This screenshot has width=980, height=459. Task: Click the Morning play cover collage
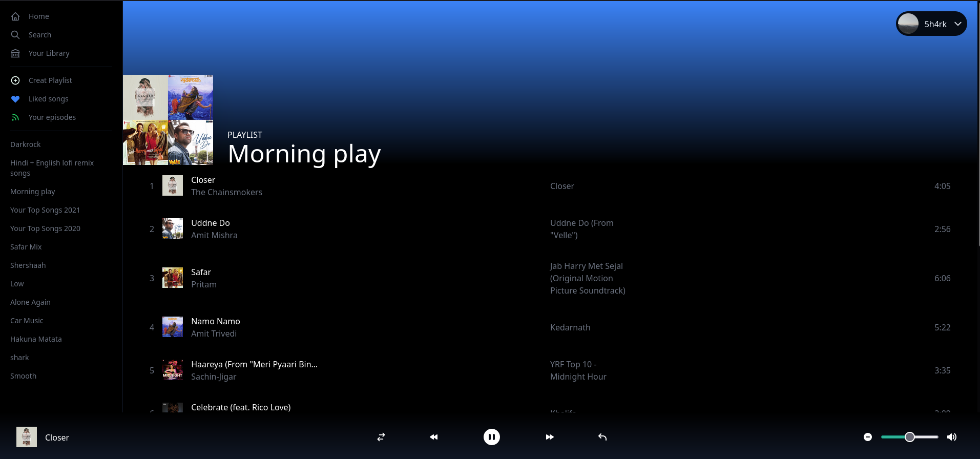pyautogui.click(x=168, y=120)
